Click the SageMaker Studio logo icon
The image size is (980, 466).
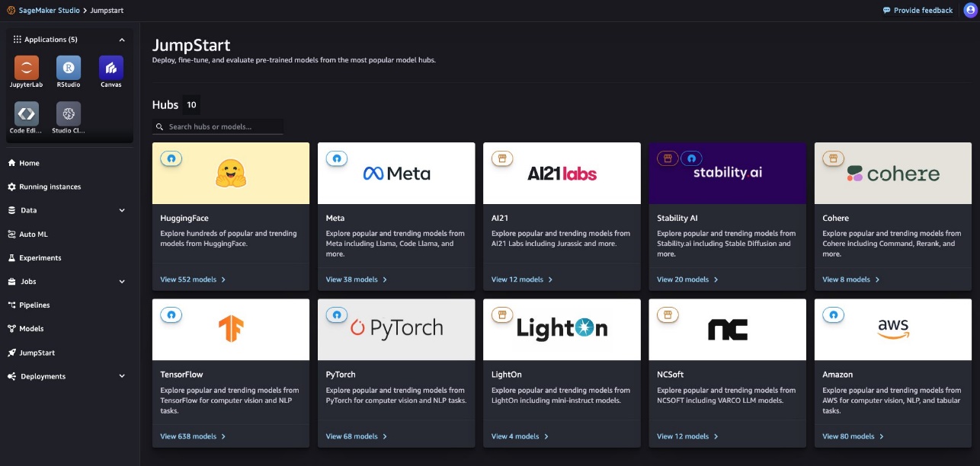(x=11, y=10)
